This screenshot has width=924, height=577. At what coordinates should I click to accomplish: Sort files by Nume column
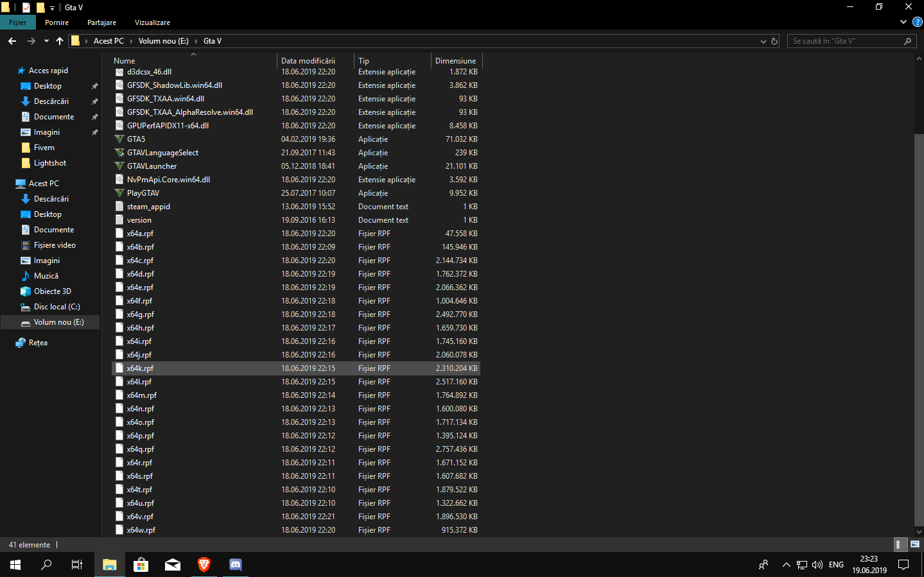coord(193,60)
